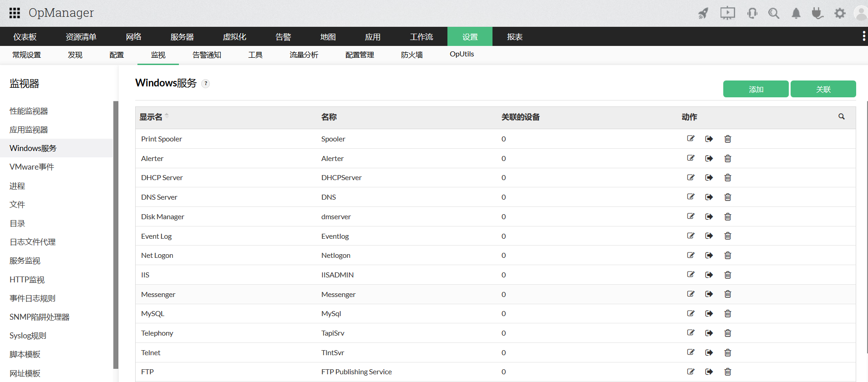Select HTTP监视 in the sidebar

coord(27,280)
